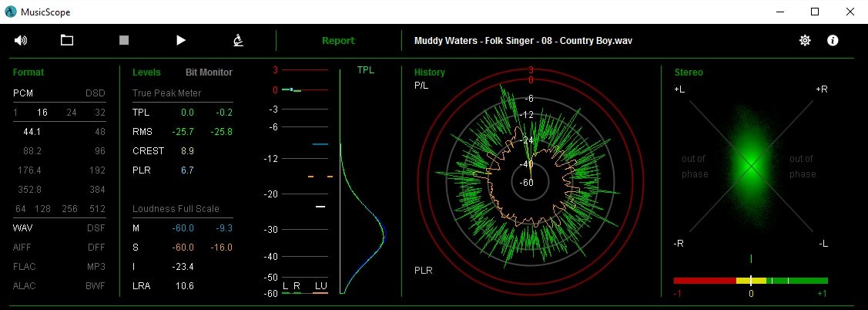Click the MusicScope app logo in title bar
The width and height of the screenshot is (868, 310).
11,12
